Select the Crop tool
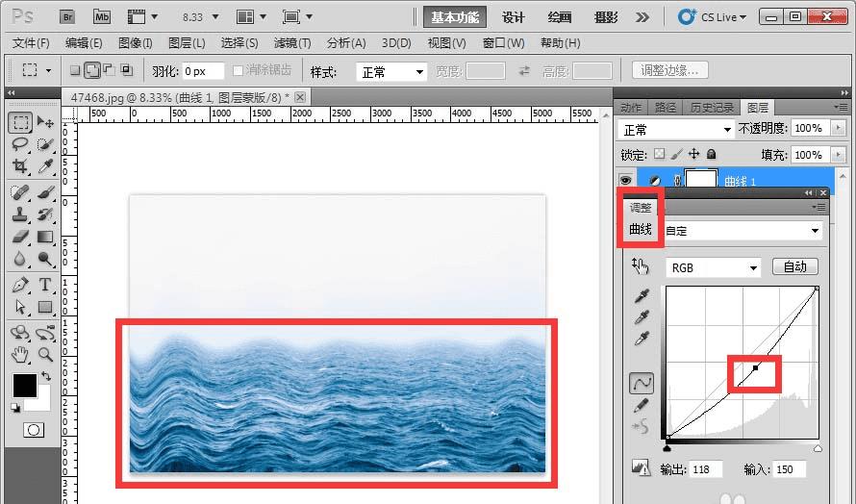 click(20, 166)
